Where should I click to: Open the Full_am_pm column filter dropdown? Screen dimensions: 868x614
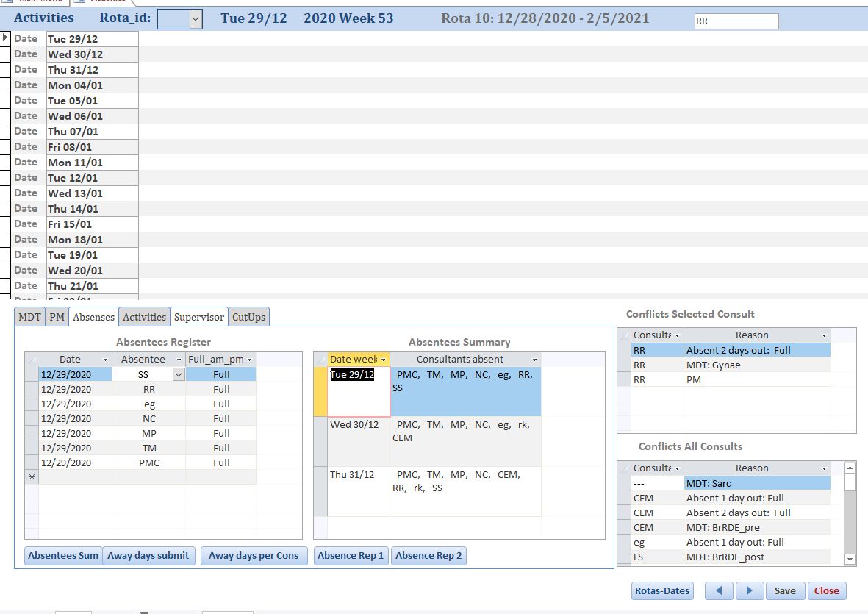tap(250, 360)
